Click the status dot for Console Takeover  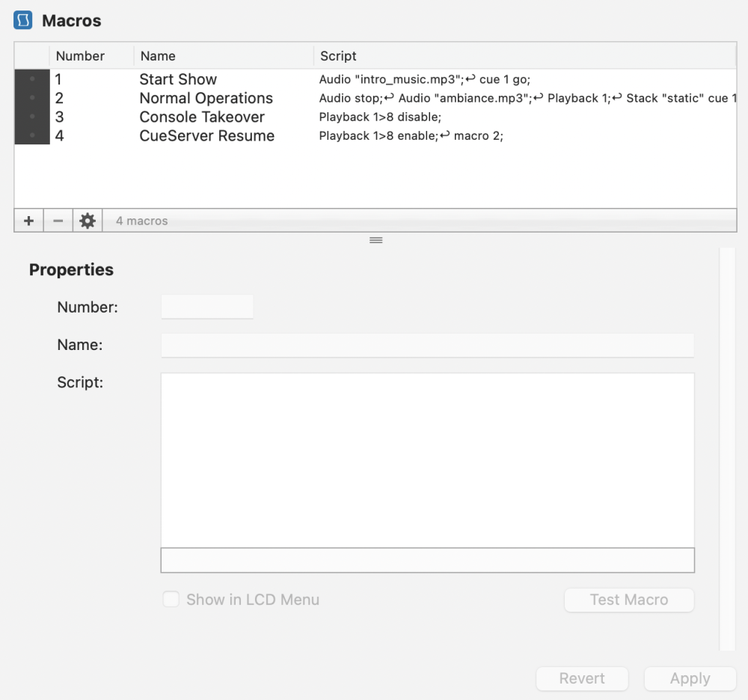point(32,117)
